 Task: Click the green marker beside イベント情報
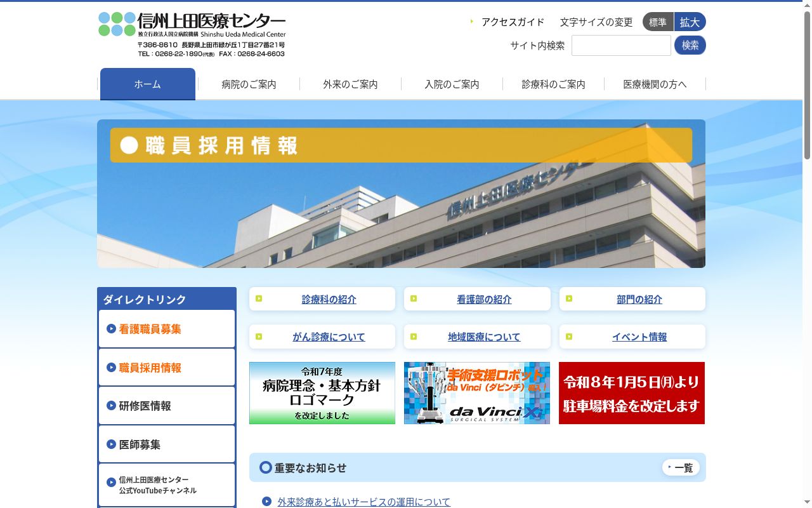569,337
